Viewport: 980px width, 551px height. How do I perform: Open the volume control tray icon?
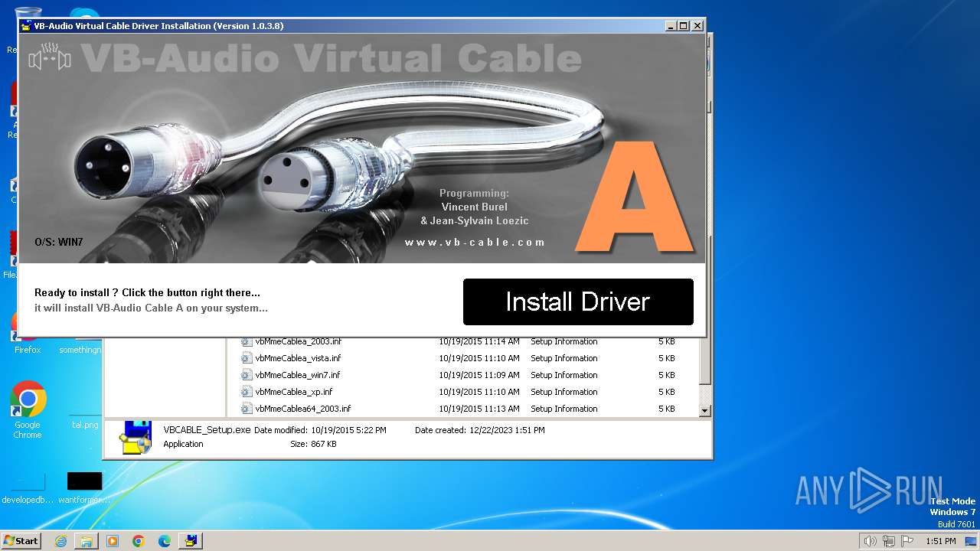coord(870,541)
